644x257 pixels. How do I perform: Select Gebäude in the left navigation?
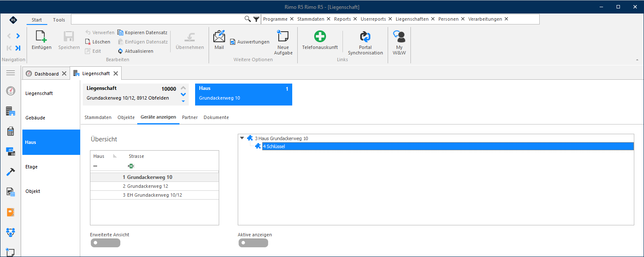point(51,118)
